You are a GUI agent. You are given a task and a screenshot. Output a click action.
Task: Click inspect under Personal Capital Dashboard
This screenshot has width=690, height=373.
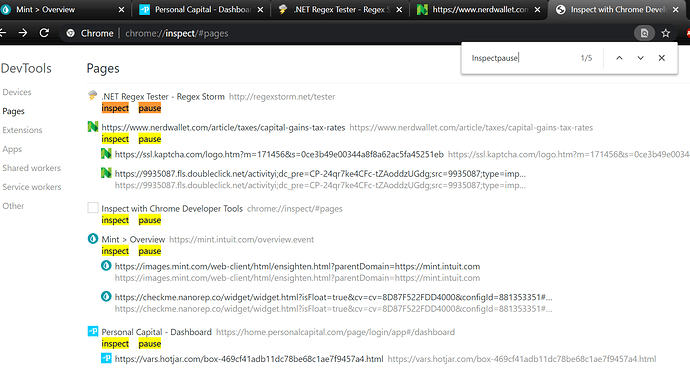coord(115,344)
